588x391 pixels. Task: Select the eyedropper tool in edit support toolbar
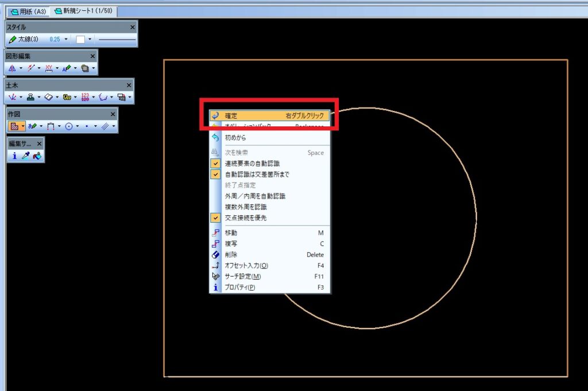[x=26, y=156]
